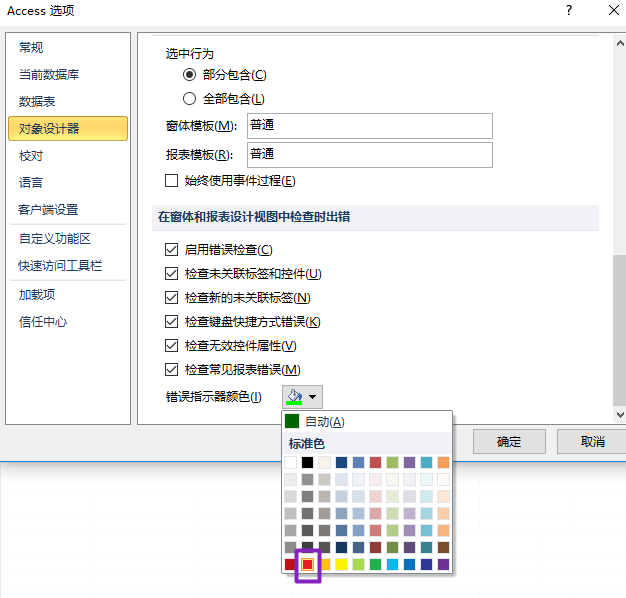626x598 pixels.
Task: Select the 对象设计器 category
Action: click(x=68, y=129)
